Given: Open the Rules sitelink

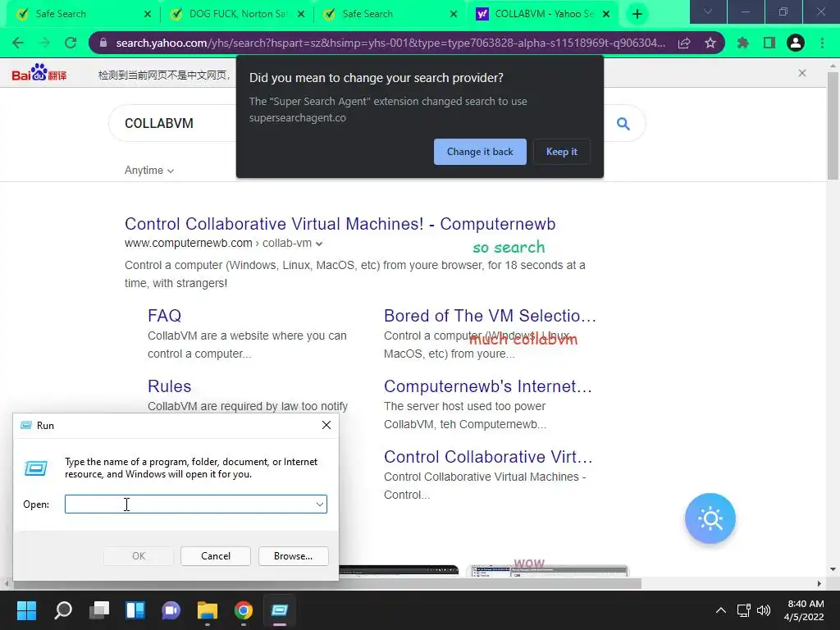Looking at the screenshot, I should 169,386.
